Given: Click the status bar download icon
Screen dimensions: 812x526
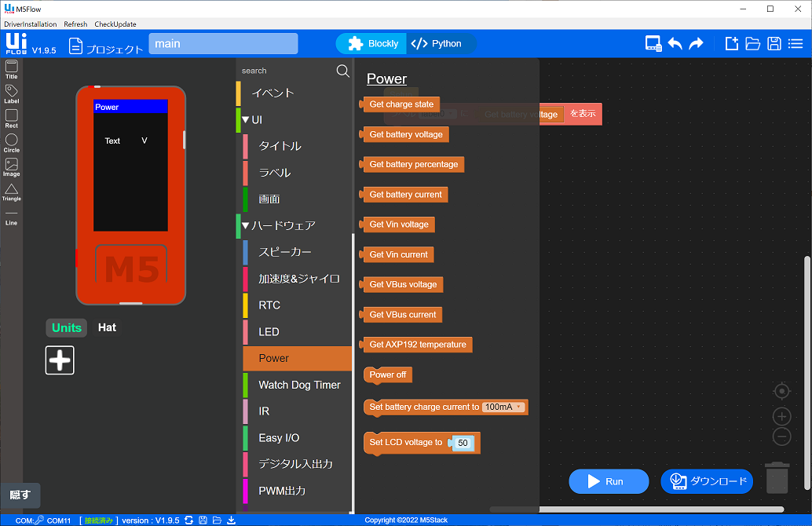Looking at the screenshot, I should (232, 521).
